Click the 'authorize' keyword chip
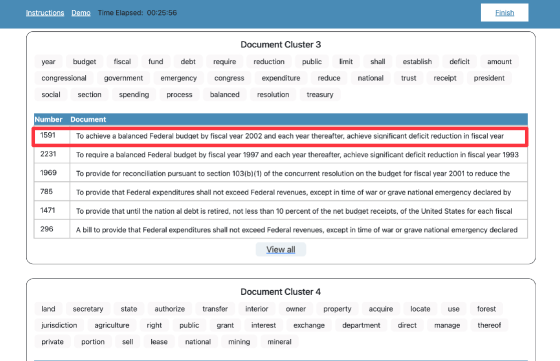560x361 pixels. pyautogui.click(x=170, y=309)
